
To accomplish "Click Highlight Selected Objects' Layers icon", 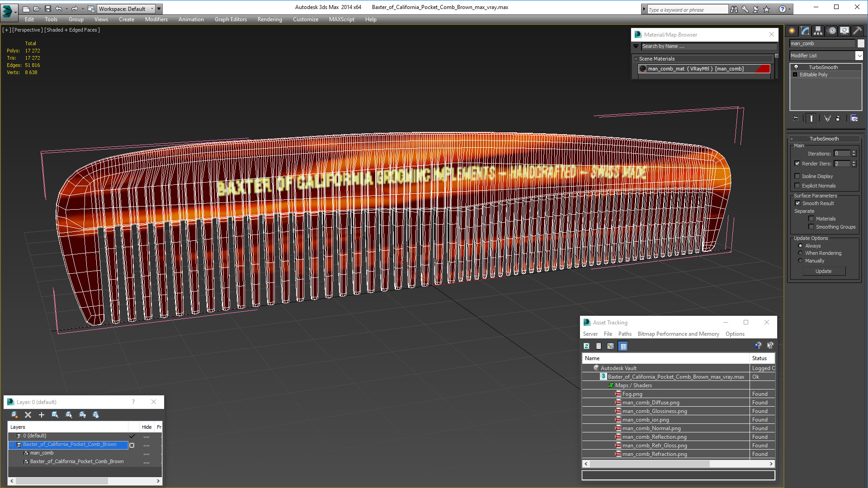I will pyautogui.click(x=69, y=415).
